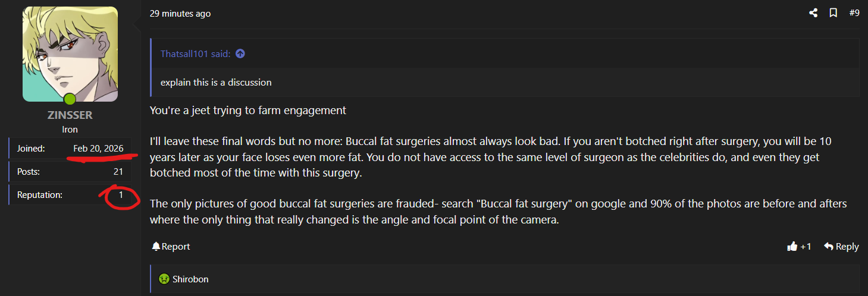View the +1 reaction count
868x296 pixels.
click(x=806, y=246)
